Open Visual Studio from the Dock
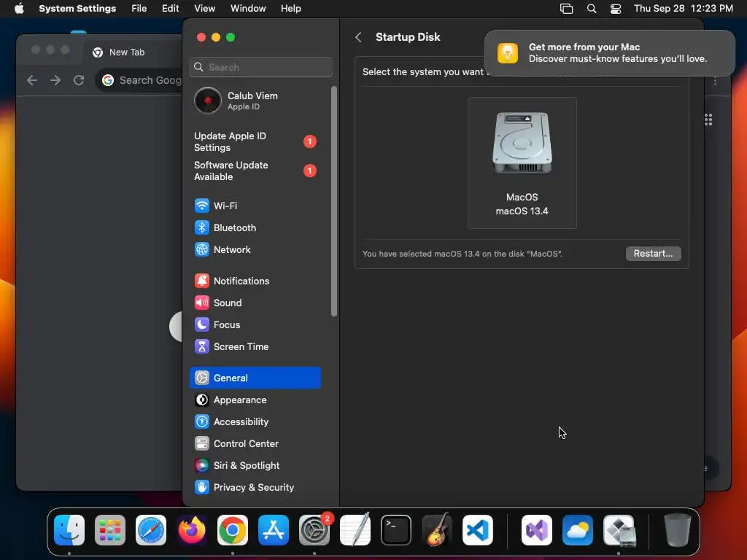This screenshot has width=747, height=560. 537,530
